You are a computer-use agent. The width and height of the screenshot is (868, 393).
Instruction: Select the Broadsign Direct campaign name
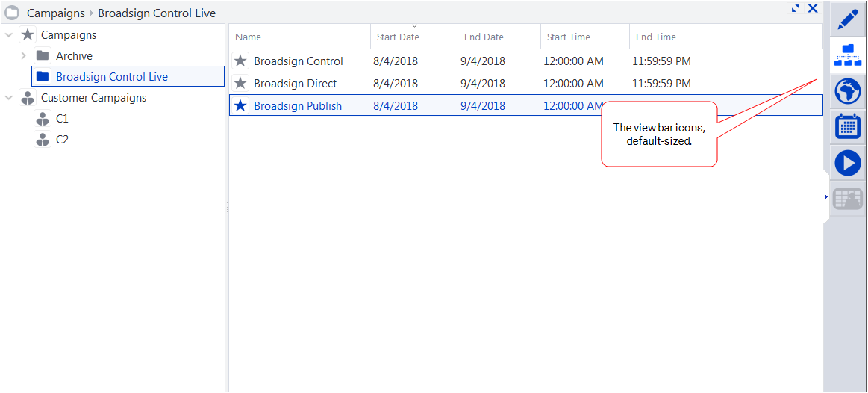[295, 83]
